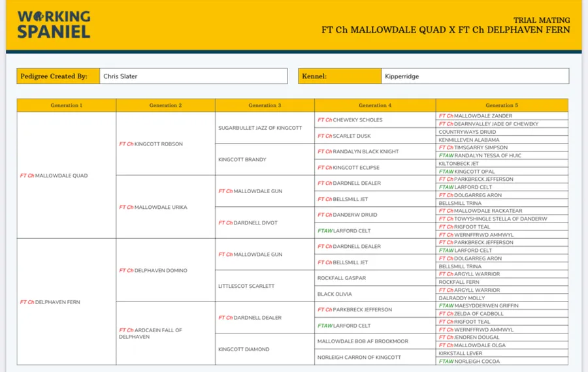
Task: Select the Generation 5 column header
Action: pyautogui.click(x=502, y=105)
